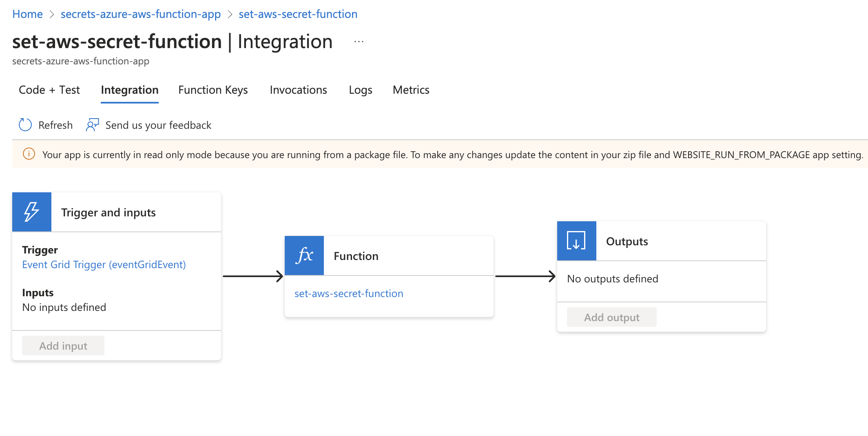Click the fx Function icon
The height and width of the screenshot is (436, 868).
pos(304,255)
